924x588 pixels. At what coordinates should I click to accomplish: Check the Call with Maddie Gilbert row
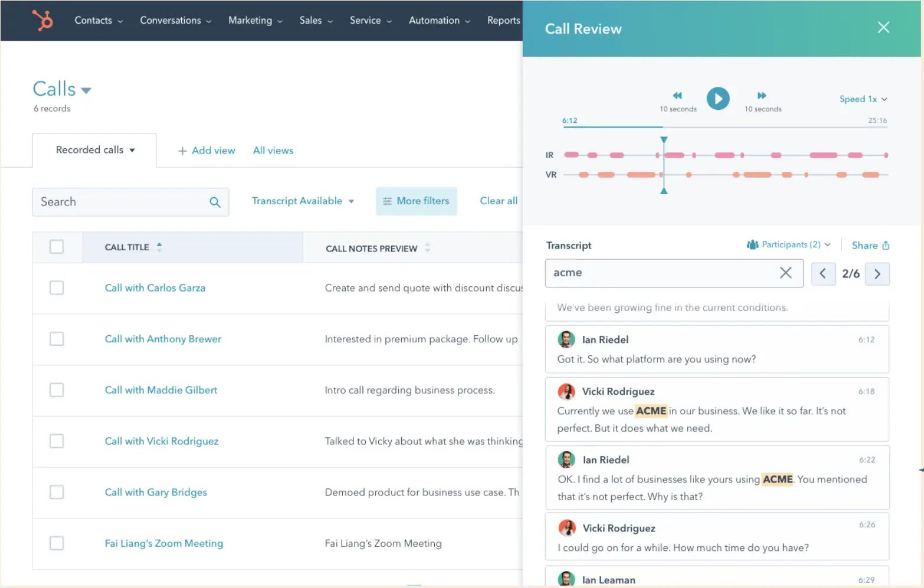(57, 390)
